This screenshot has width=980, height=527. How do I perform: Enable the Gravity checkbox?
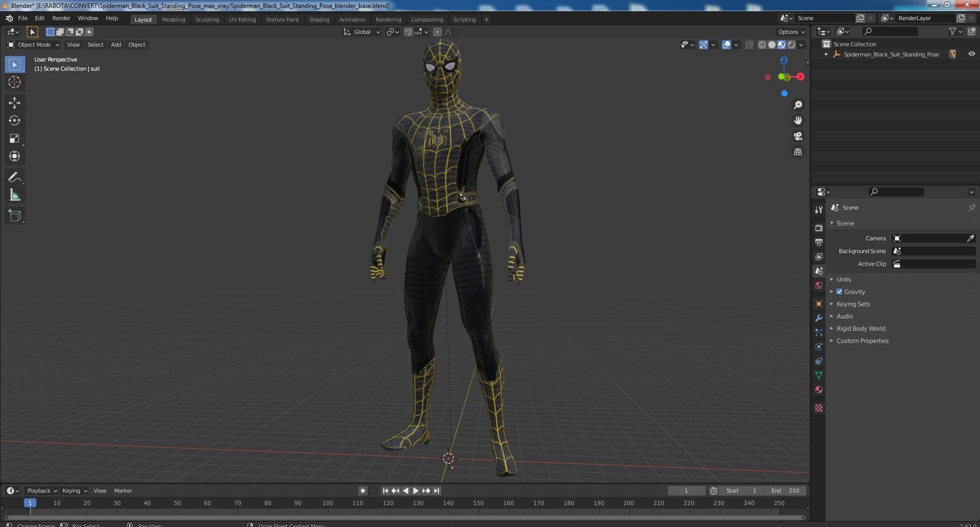coord(839,292)
